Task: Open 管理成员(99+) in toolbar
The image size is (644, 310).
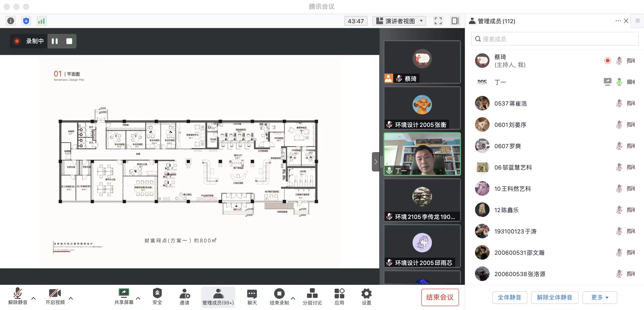Action: 218,297
